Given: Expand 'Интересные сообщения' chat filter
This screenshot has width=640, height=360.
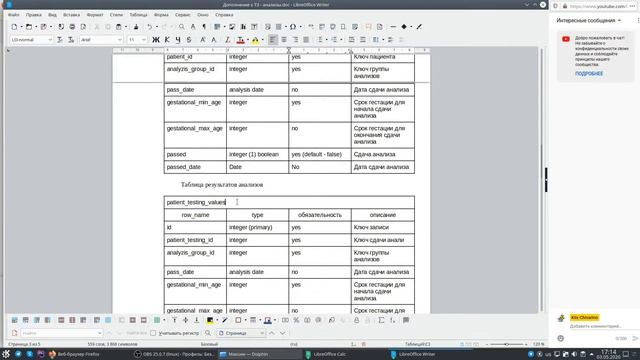Looking at the screenshot, I should (x=589, y=20).
